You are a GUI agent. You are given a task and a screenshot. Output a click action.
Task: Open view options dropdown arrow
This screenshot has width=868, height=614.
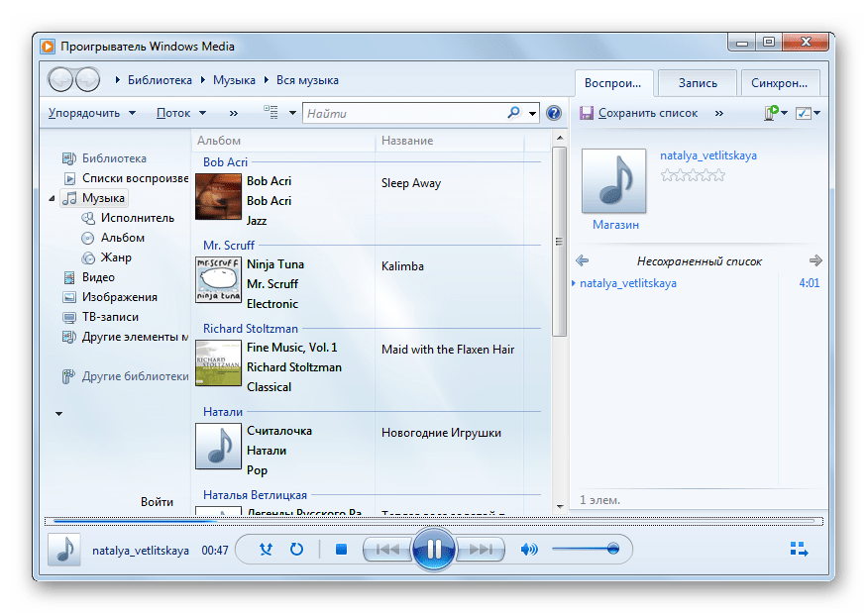292,113
